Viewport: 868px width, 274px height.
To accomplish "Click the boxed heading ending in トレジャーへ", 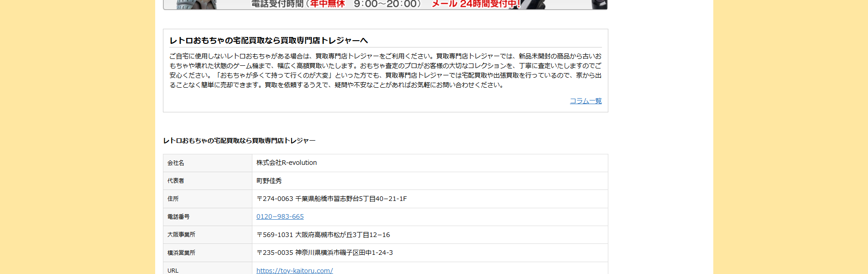I will (268, 41).
